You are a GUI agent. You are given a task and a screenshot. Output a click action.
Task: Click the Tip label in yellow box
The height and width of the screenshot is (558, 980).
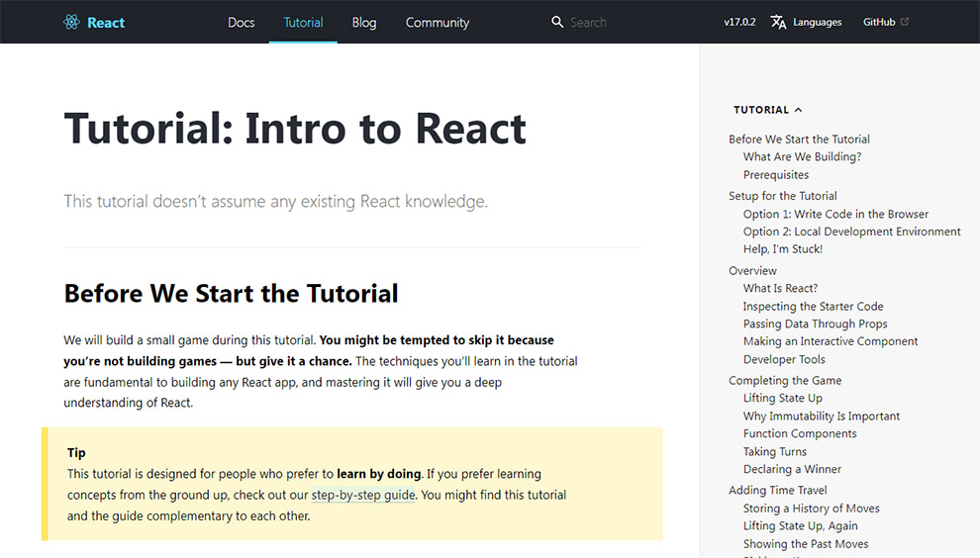pyautogui.click(x=76, y=453)
